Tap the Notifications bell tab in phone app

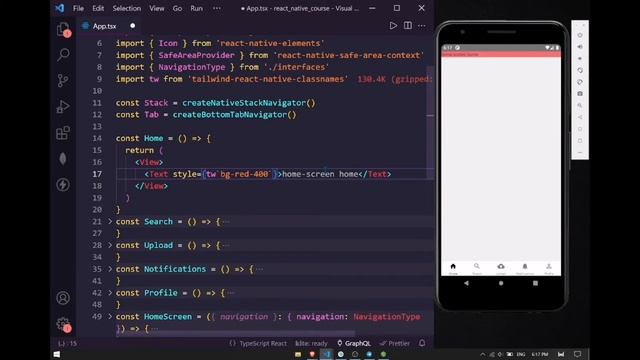point(525,269)
